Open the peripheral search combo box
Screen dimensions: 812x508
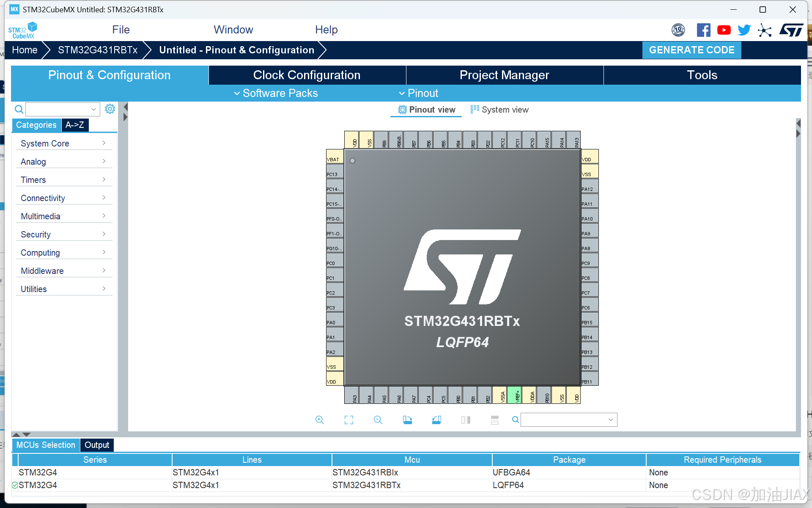point(63,109)
